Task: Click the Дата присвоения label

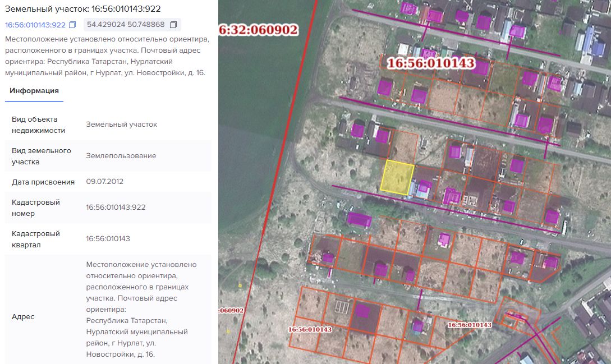Action: pos(43,182)
